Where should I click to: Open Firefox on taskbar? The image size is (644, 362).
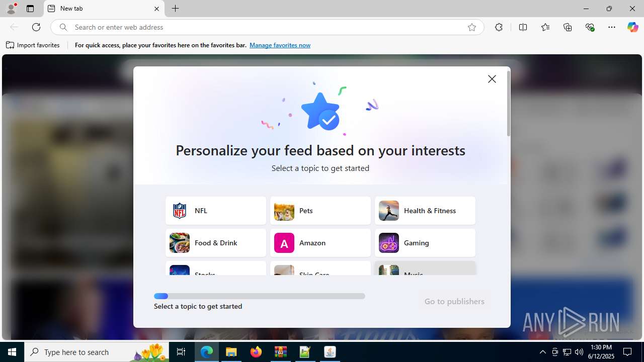point(256,352)
